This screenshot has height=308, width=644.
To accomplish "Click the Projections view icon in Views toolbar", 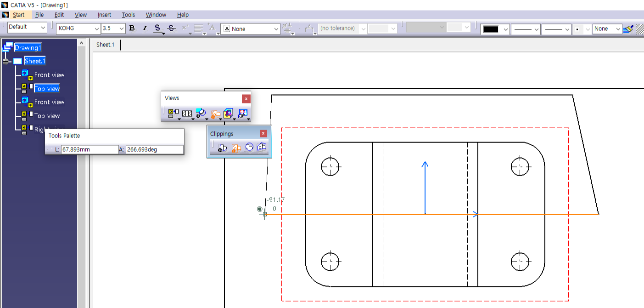I will click(x=174, y=113).
